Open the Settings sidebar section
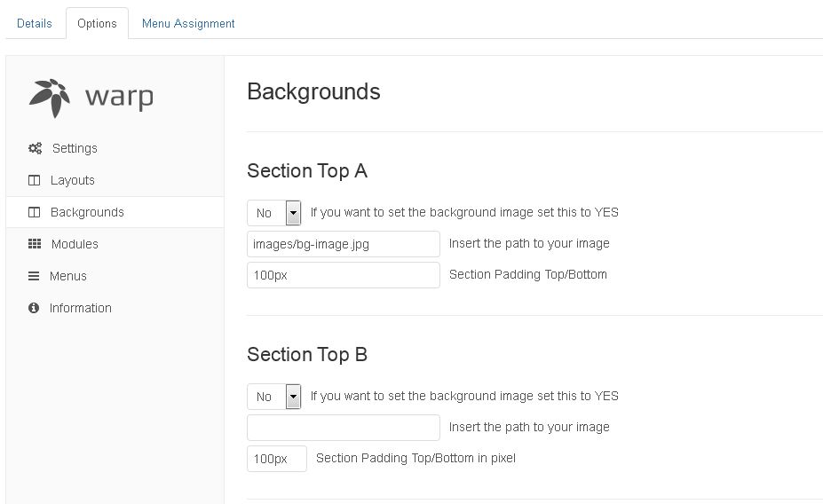Image resolution: width=823 pixels, height=504 pixels. tap(75, 148)
